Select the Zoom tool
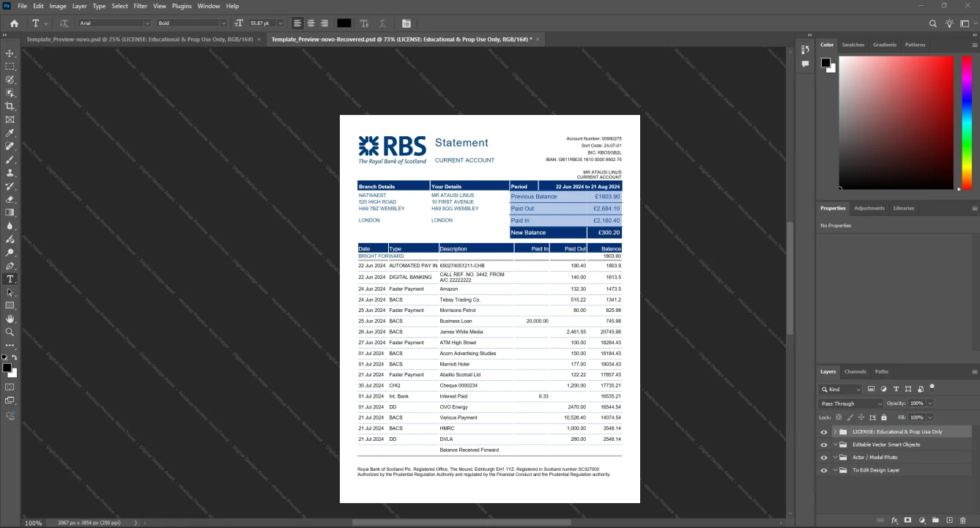 click(x=10, y=332)
